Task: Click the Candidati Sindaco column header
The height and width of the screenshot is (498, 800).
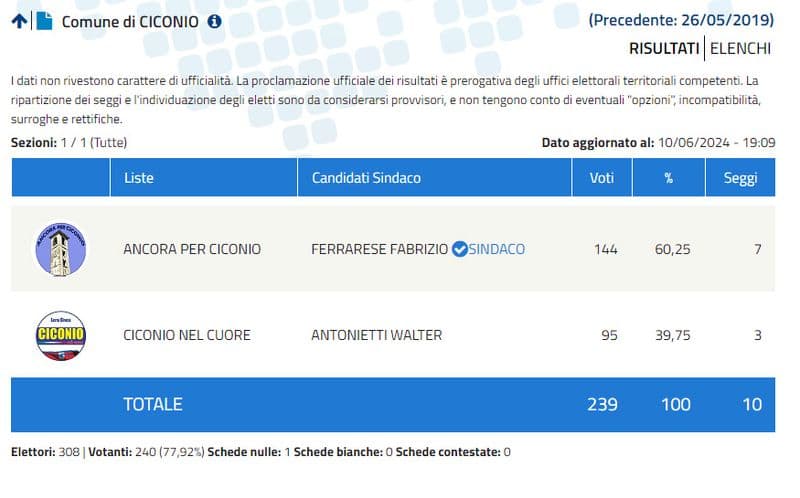Action: (366, 178)
